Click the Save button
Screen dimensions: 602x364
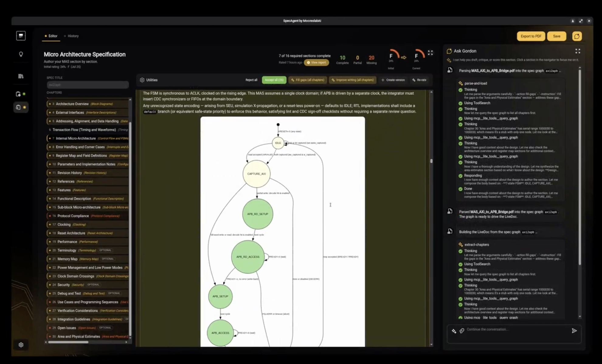pyautogui.click(x=556, y=36)
